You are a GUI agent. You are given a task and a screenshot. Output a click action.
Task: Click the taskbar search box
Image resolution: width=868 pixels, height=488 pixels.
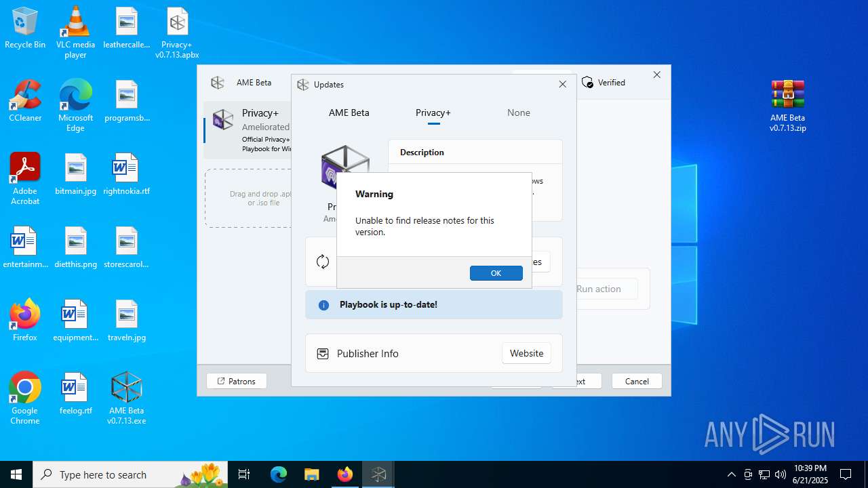click(x=130, y=474)
